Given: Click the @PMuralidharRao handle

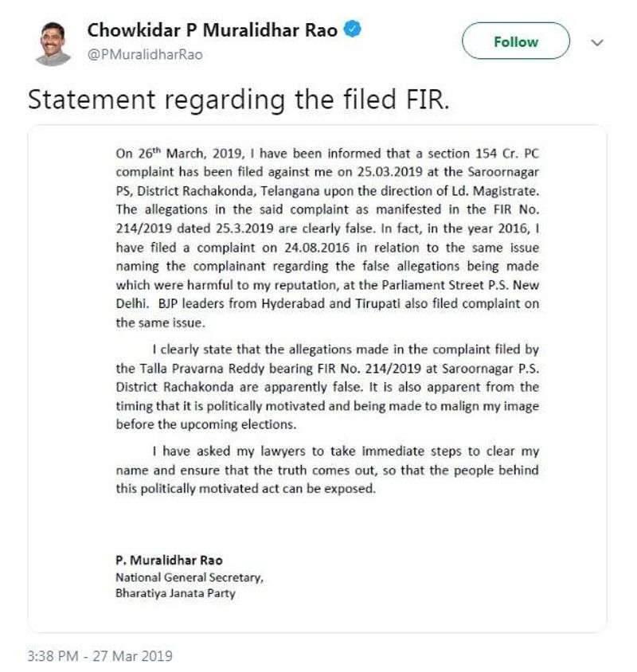Looking at the screenshot, I should [144, 54].
